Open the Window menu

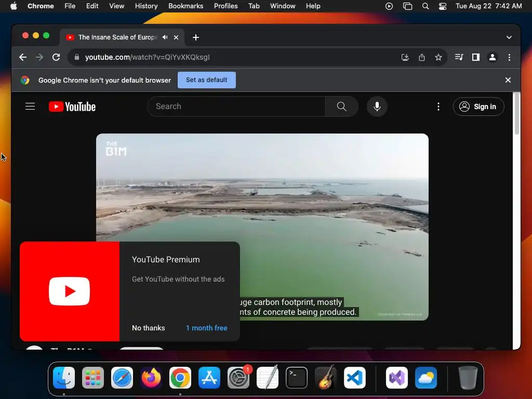point(283,6)
